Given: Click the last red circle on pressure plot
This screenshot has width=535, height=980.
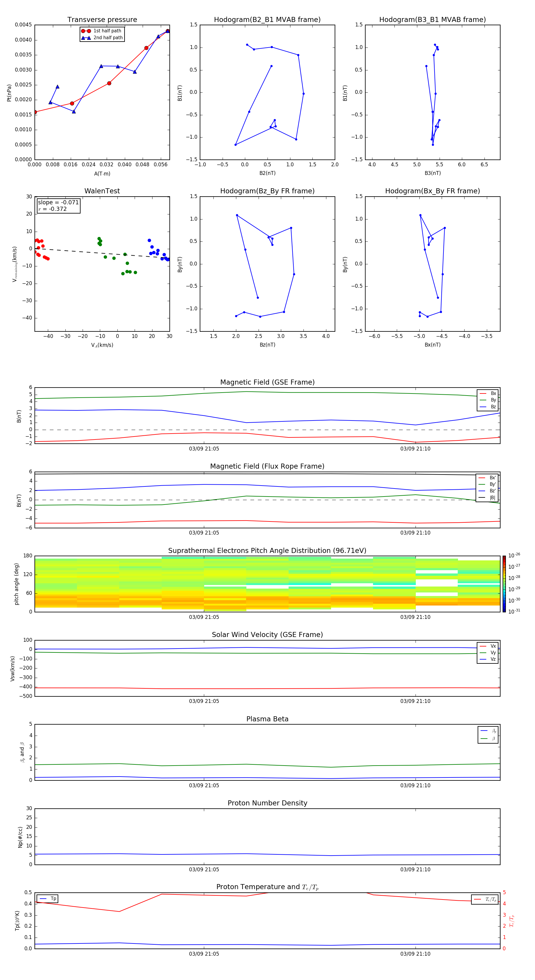Looking at the screenshot, I should pyautogui.click(x=168, y=31).
